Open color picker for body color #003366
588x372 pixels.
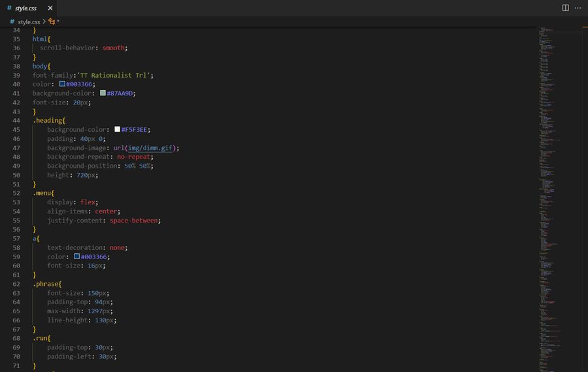coord(62,84)
